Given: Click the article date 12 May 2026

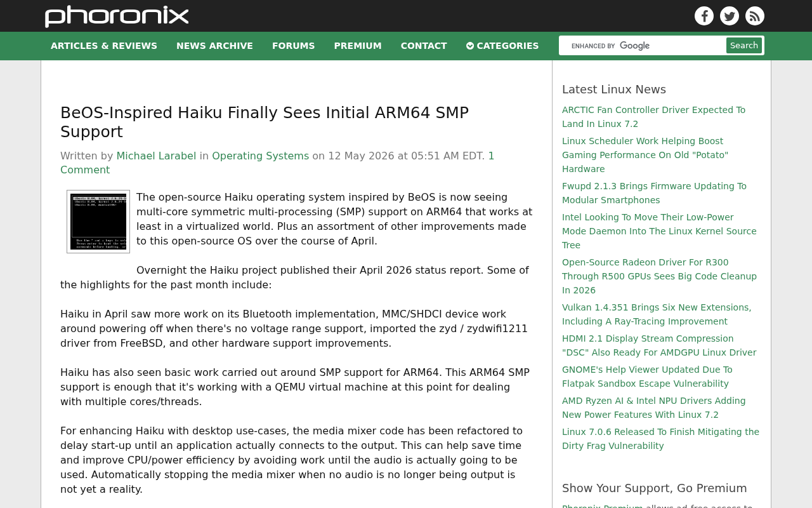Looking at the screenshot, I should pos(362,156).
